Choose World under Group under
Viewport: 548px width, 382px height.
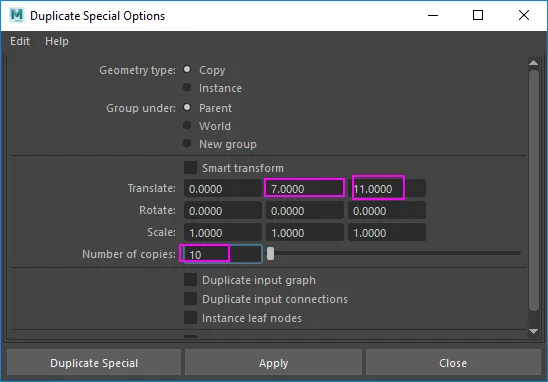pos(187,125)
